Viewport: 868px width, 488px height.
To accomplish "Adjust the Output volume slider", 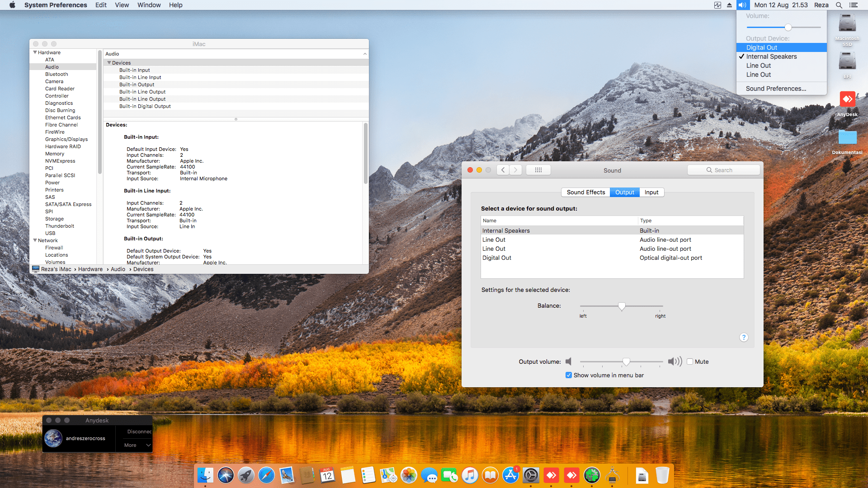I will click(626, 361).
